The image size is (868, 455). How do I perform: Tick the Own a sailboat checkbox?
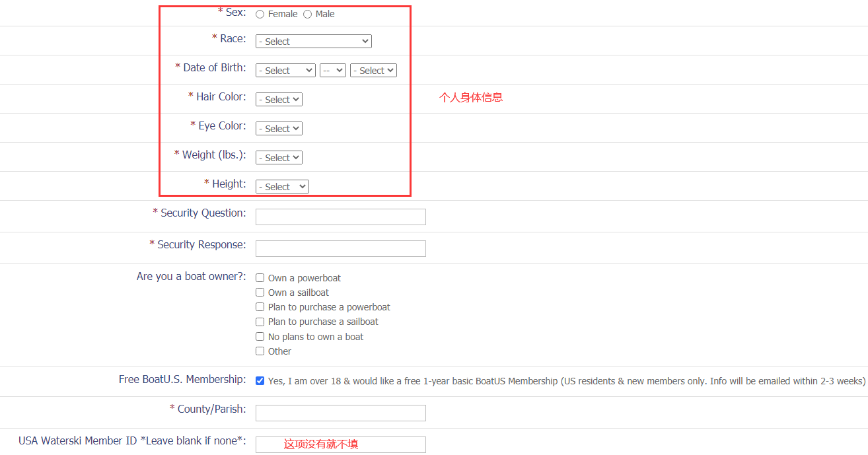click(260, 293)
